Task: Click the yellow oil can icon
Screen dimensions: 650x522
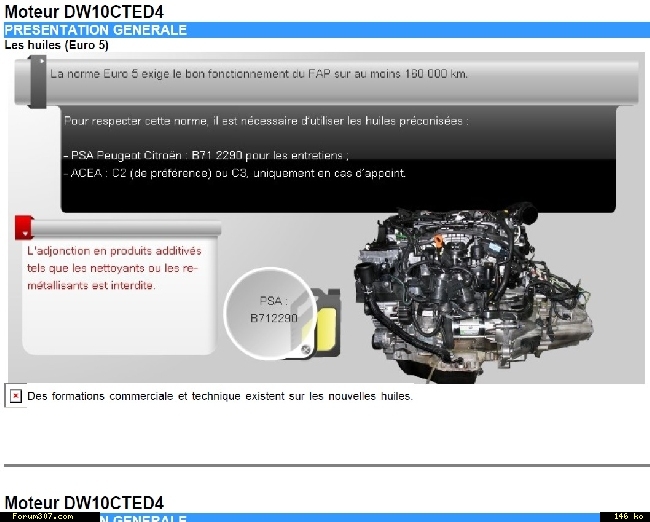Action: [325, 325]
